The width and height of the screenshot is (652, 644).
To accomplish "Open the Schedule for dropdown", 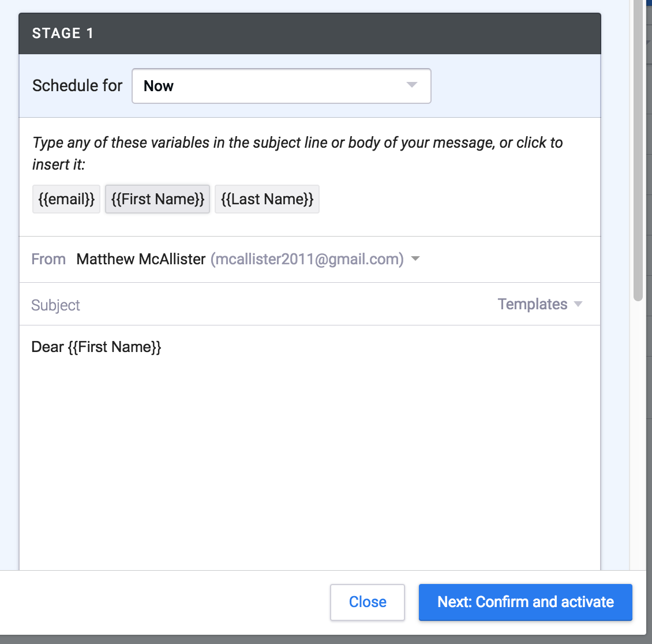I will pos(281,85).
